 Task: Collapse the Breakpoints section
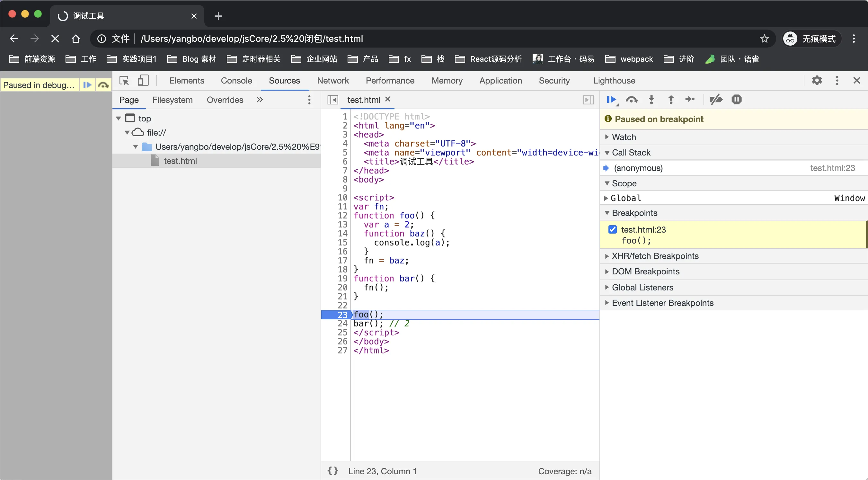point(607,213)
